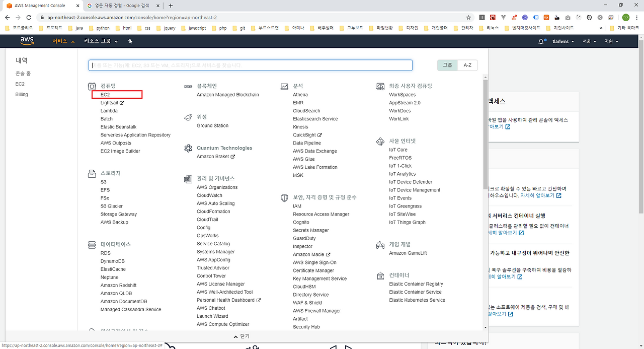This screenshot has width=644, height=349.
Task: Open Elastic Kubernetes Service
Action: point(417,300)
